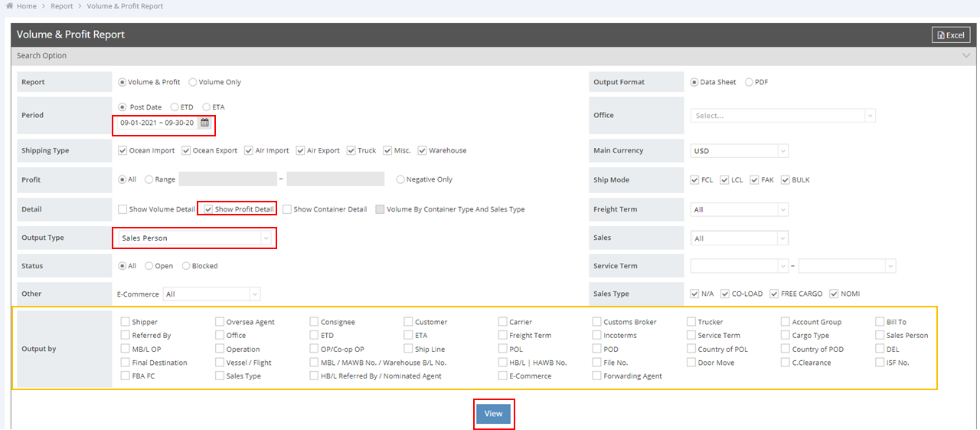Collapse the Search Option panel chevron
The image size is (980, 430).
click(x=965, y=56)
